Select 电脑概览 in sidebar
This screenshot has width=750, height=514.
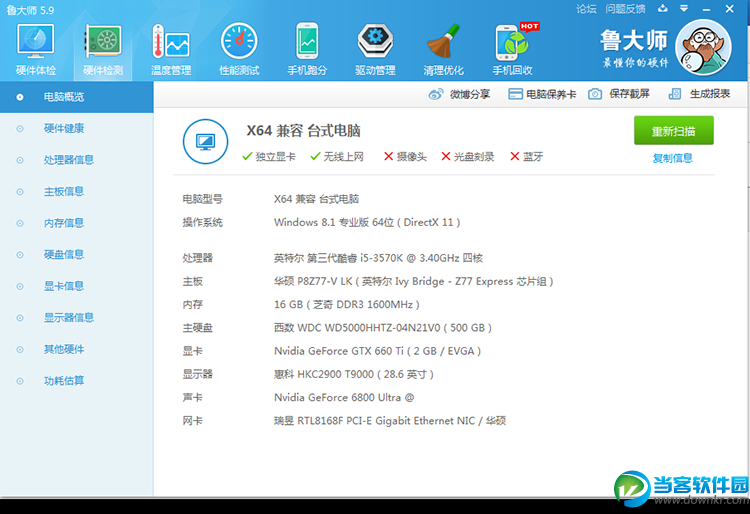77,97
